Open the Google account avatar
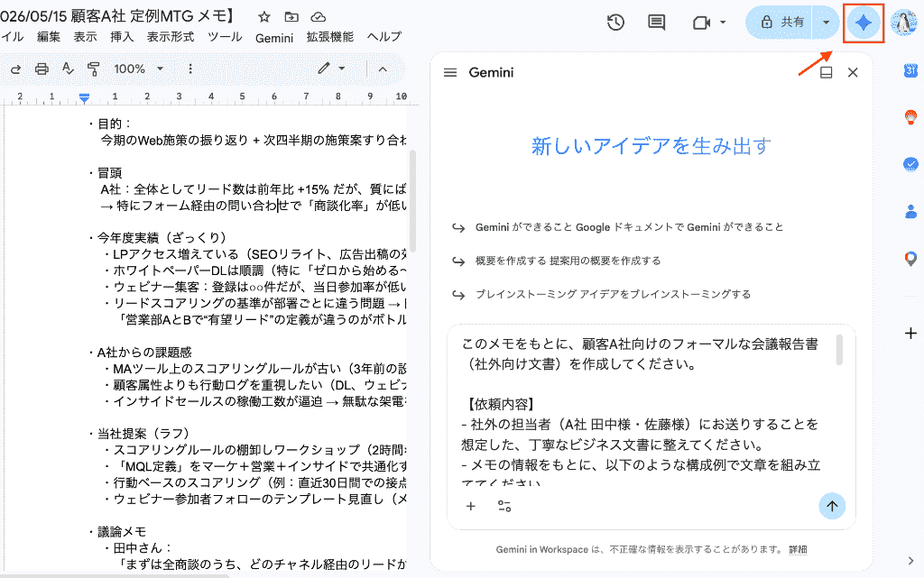 click(x=904, y=23)
